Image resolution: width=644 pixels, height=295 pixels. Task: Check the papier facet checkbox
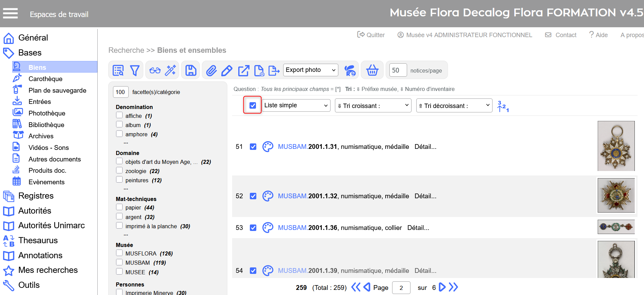(x=119, y=207)
